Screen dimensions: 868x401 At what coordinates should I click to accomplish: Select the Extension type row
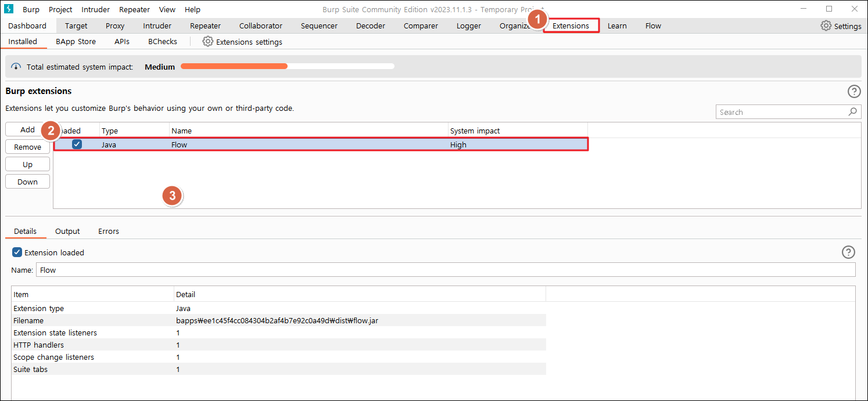279,308
